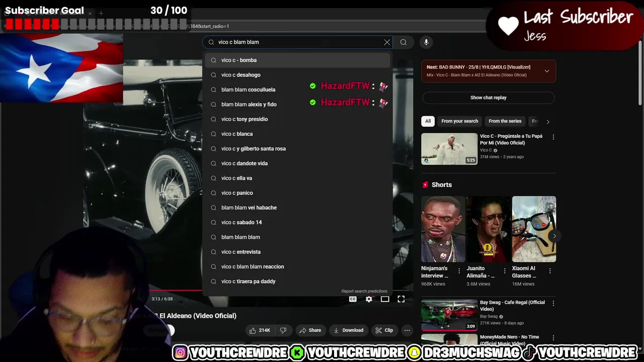Screen dimensions: 644x362
Task: Choose 'vico c y gilberto santa rosa'
Action: coord(297,149)
